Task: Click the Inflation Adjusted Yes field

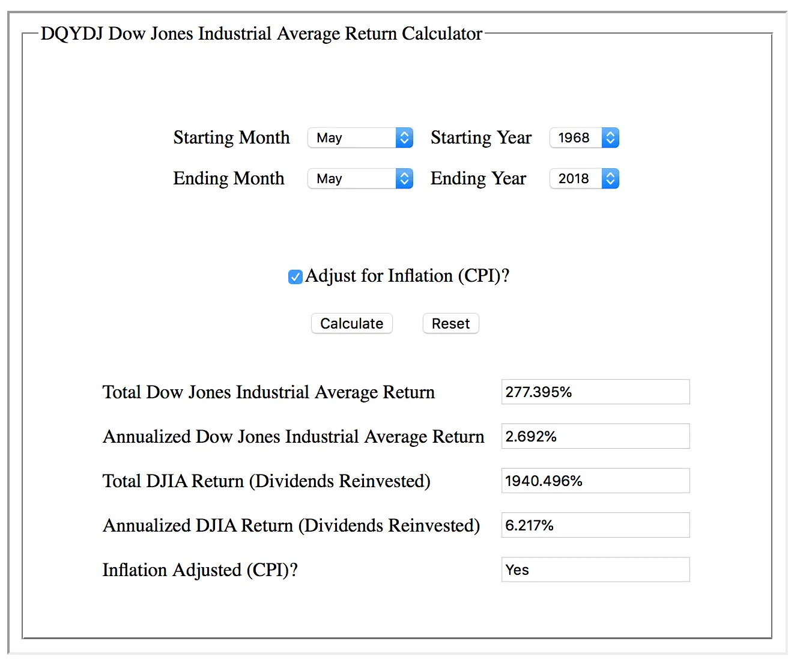Action: pyautogui.click(x=596, y=569)
